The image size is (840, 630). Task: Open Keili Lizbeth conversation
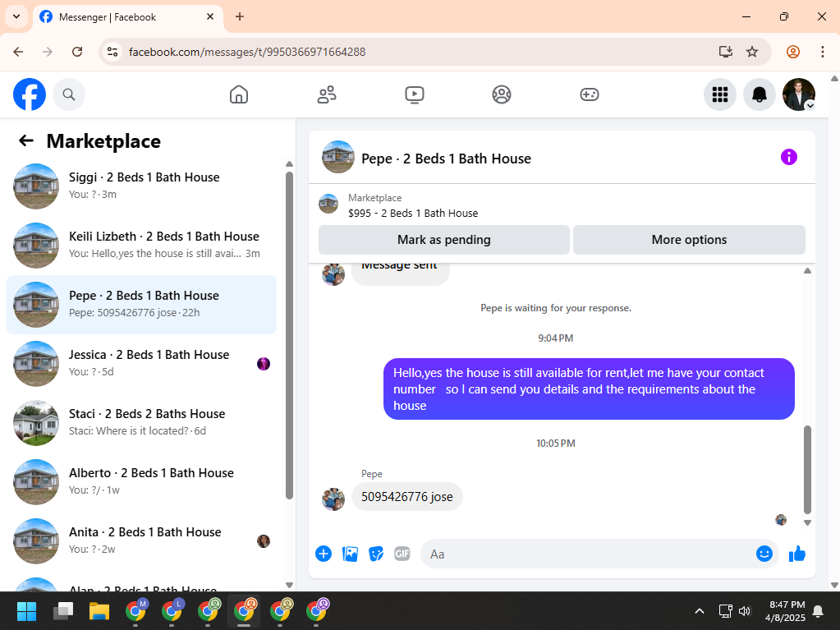141,246
